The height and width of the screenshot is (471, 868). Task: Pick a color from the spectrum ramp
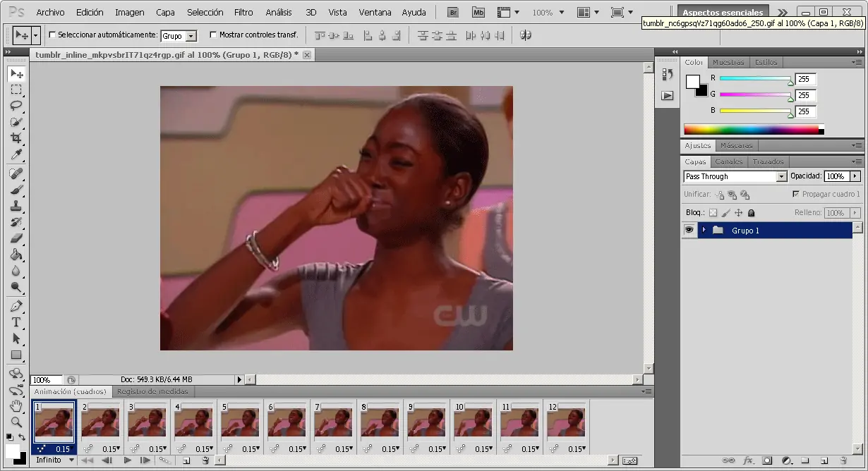click(754, 129)
